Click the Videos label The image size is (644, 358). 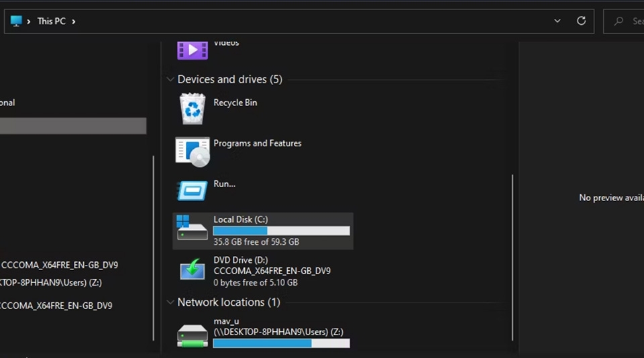[x=226, y=43]
